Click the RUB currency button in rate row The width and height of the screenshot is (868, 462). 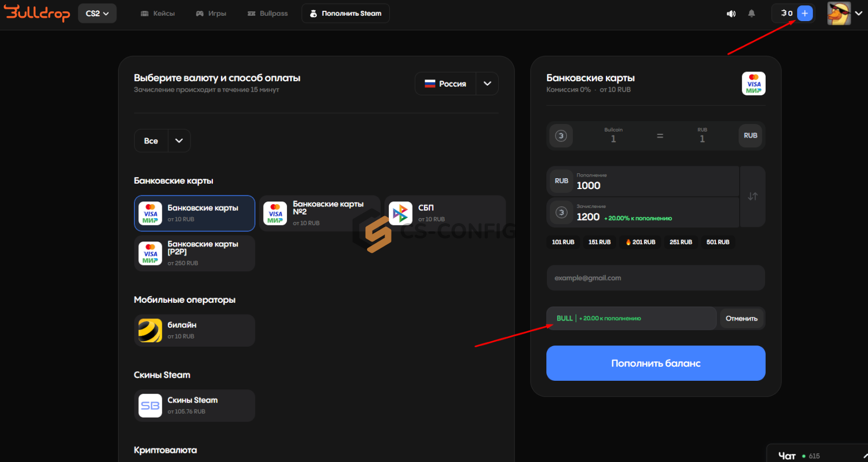[750, 136]
